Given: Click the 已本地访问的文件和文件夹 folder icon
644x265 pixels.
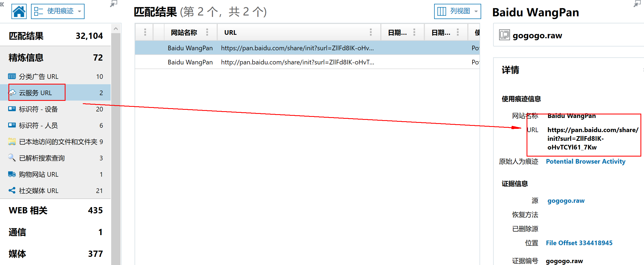Looking at the screenshot, I should tap(12, 142).
